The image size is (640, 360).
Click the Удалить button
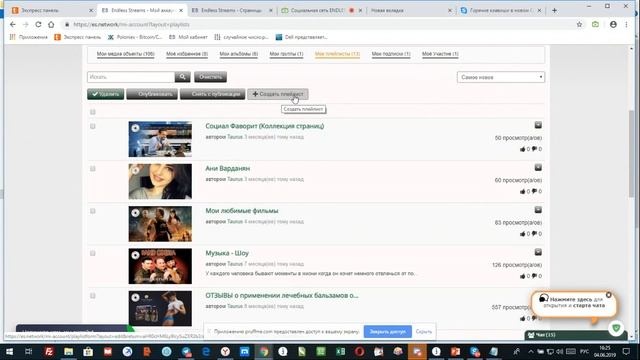pyautogui.click(x=105, y=94)
